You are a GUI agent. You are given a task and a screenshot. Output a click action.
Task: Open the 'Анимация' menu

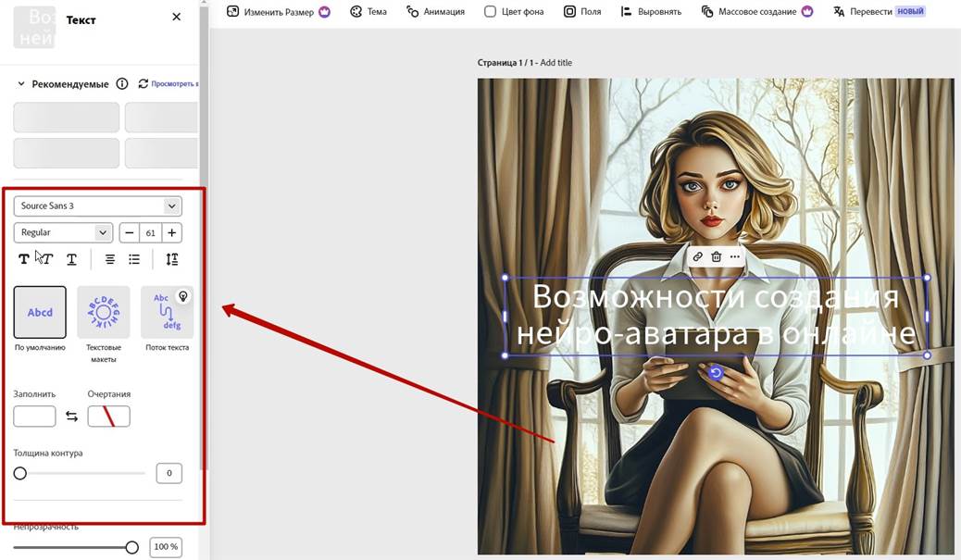point(435,12)
